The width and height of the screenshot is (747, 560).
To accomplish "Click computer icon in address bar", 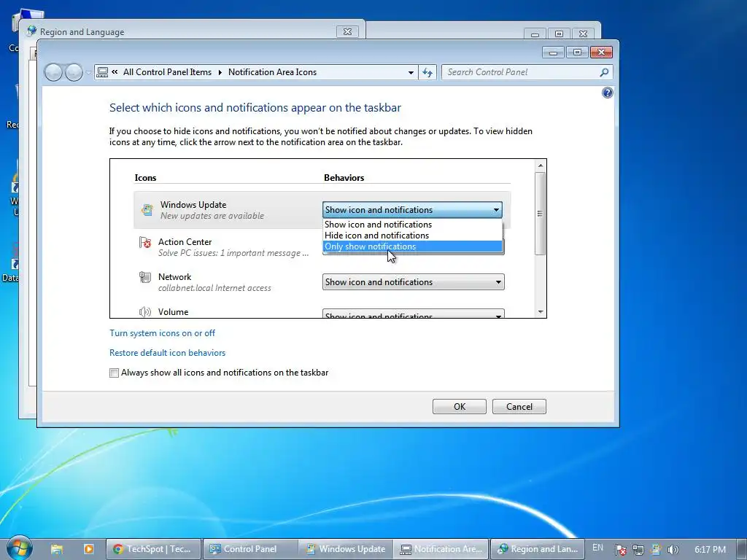I will coord(102,72).
